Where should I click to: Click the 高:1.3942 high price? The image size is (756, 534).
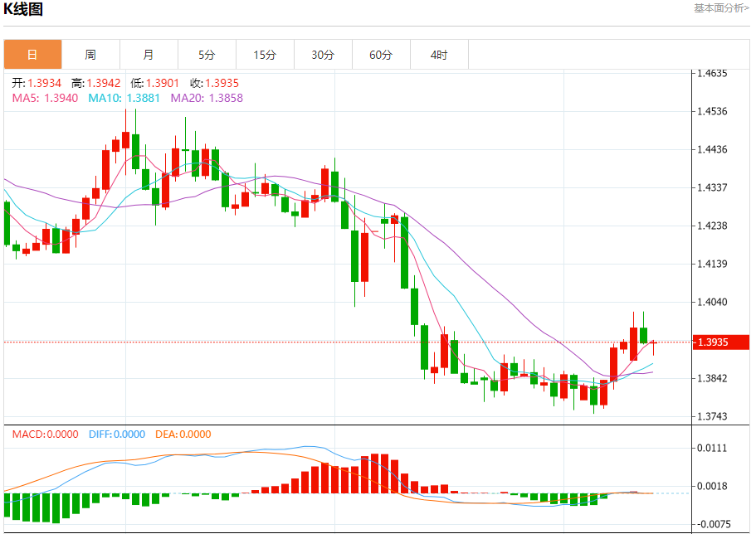tap(96, 83)
